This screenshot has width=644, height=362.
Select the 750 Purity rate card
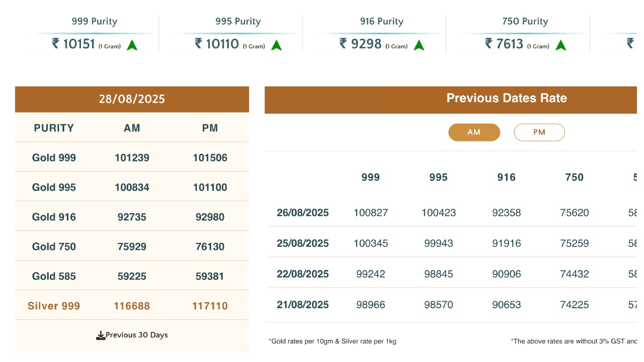pos(525,33)
